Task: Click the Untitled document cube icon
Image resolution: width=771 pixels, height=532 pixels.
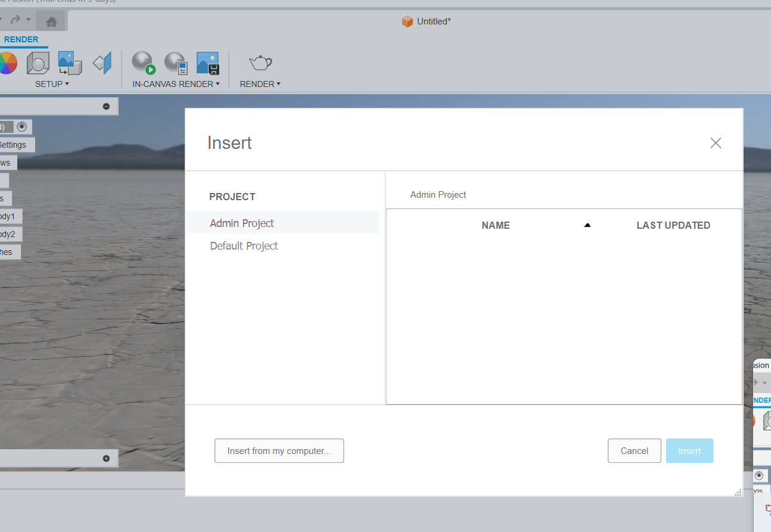Action: click(408, 21)
